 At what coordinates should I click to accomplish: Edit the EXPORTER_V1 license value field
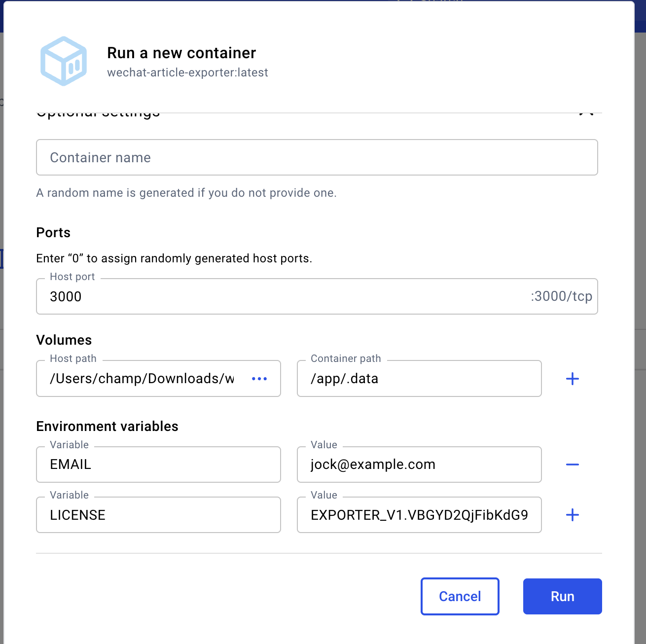419,515
